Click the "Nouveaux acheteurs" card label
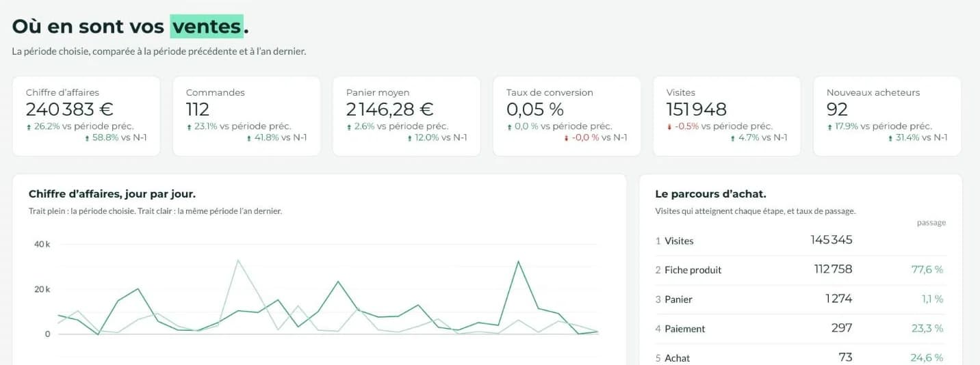 click(x=873, y=92)
